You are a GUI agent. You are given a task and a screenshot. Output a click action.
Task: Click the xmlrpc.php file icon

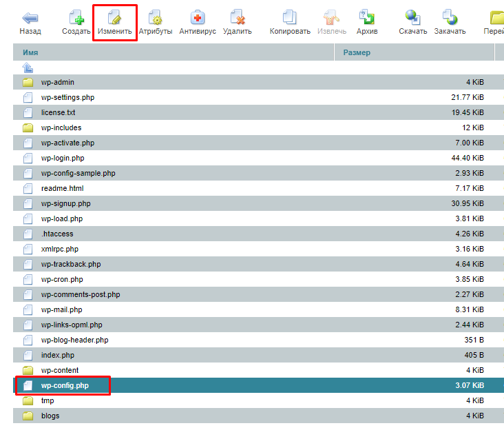[x=28, y=249]
